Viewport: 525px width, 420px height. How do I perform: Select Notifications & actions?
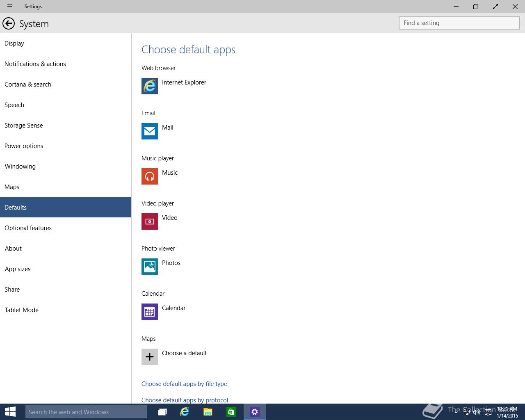click(x=66, y=64)
